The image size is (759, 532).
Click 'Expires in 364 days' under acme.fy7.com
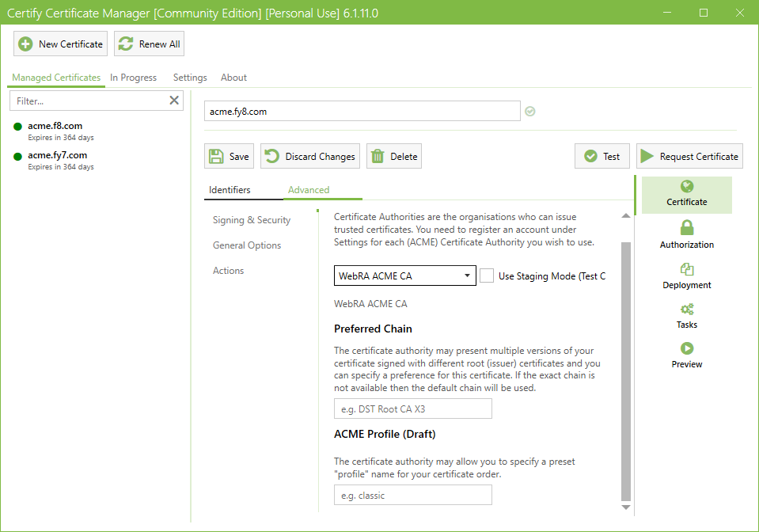coord(61,166)
